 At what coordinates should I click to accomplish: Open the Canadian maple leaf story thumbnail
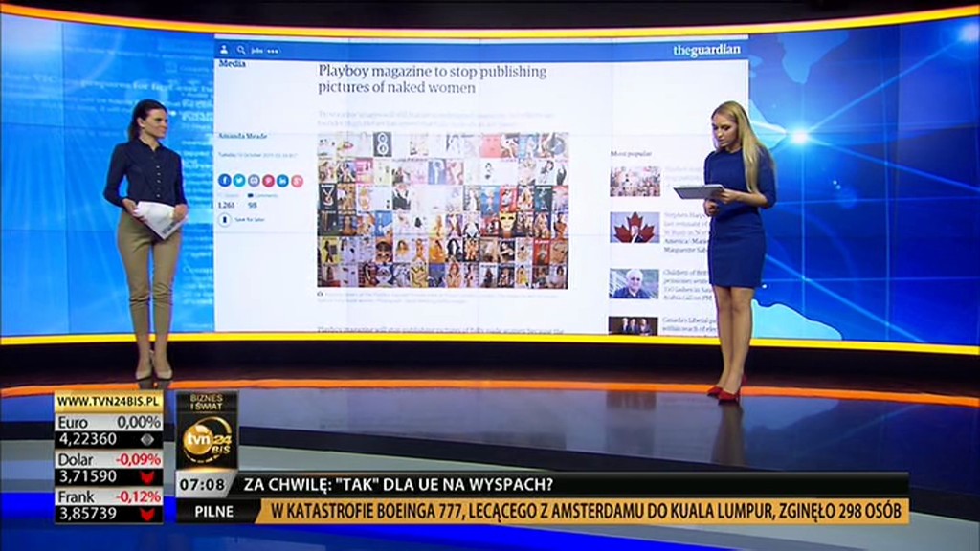click(635, 228)
